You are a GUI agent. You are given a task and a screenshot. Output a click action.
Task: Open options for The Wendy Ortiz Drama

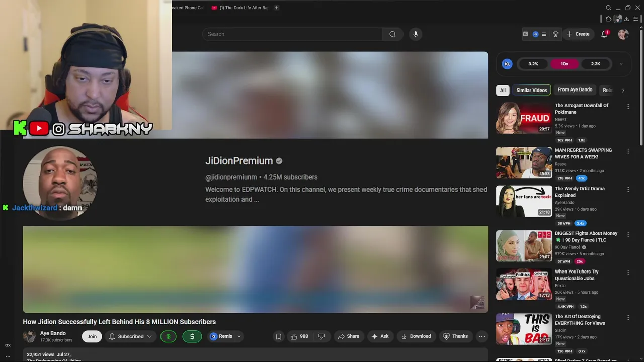click(x=628, y=189)
